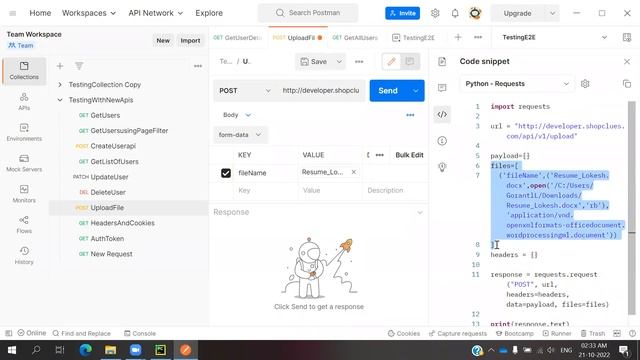640x360 pixels.
Task: Remove the Resume_Lo... file value
Action: (353, 172)
